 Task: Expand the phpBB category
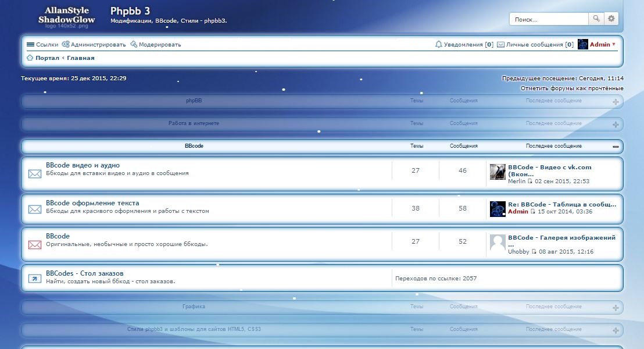coord(616,102)
